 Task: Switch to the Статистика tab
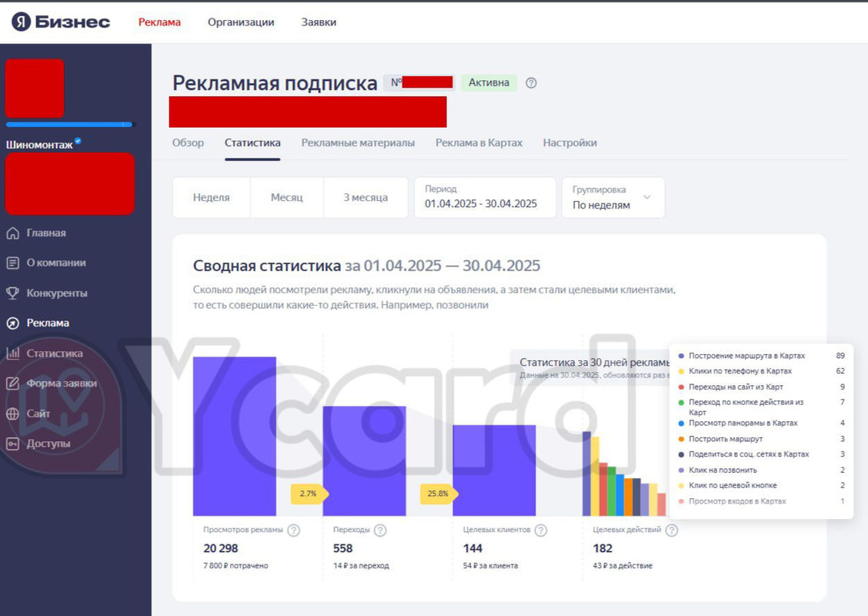coord(252,143)
